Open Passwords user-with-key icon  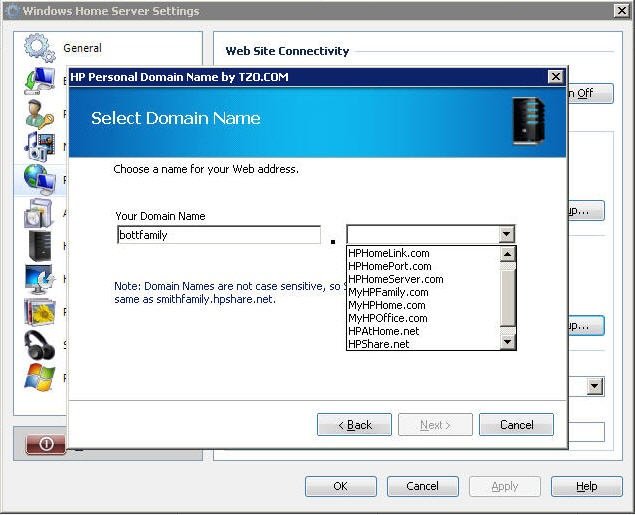point(39,114)
